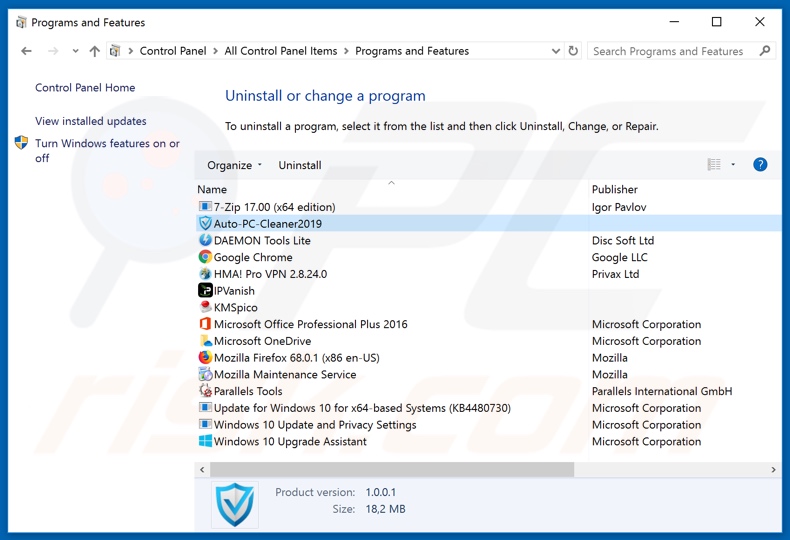Change the list view layout icon

[x=714, y=164]
